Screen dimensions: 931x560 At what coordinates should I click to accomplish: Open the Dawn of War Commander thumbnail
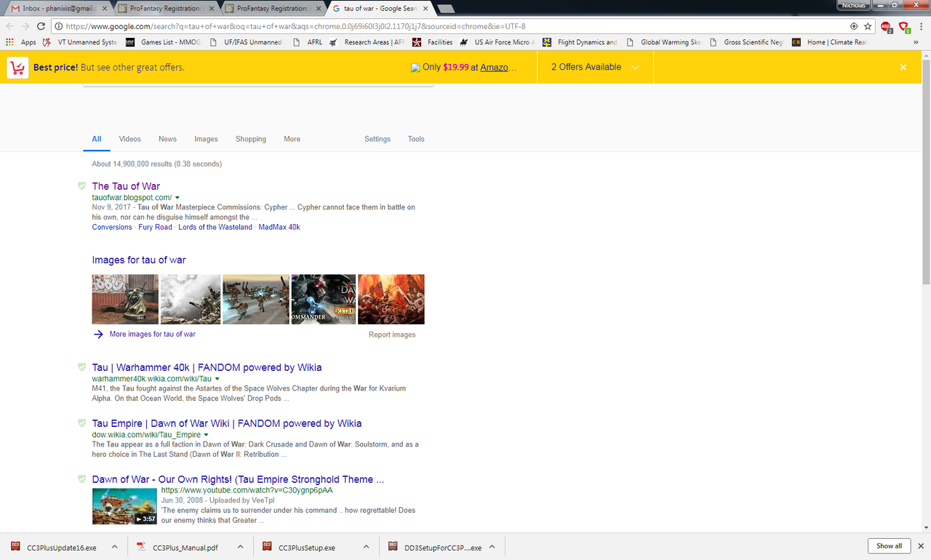click(x=324, y=299)
